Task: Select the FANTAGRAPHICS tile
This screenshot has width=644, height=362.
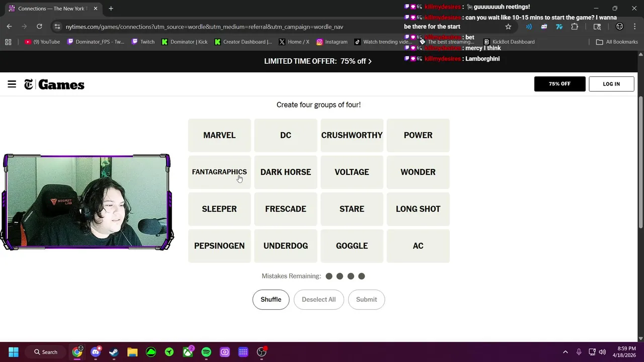Action: pyautogui.click(x=219, y=172)
